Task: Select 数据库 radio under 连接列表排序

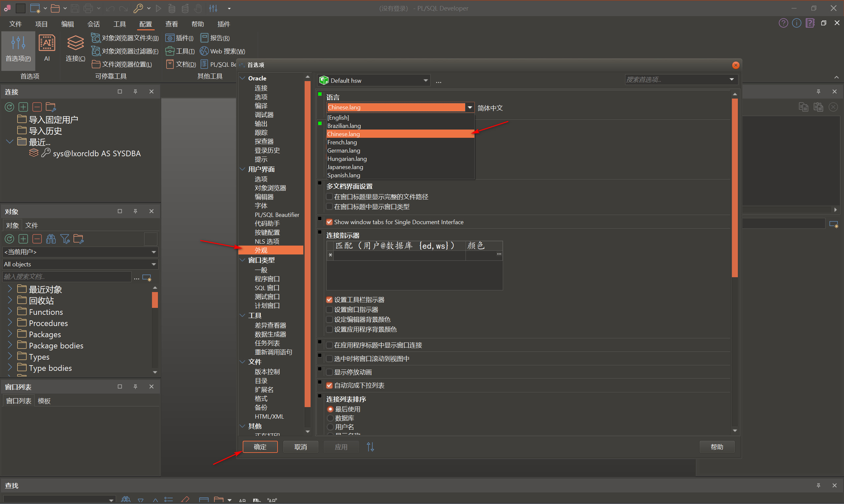Action: coord(330,418)
